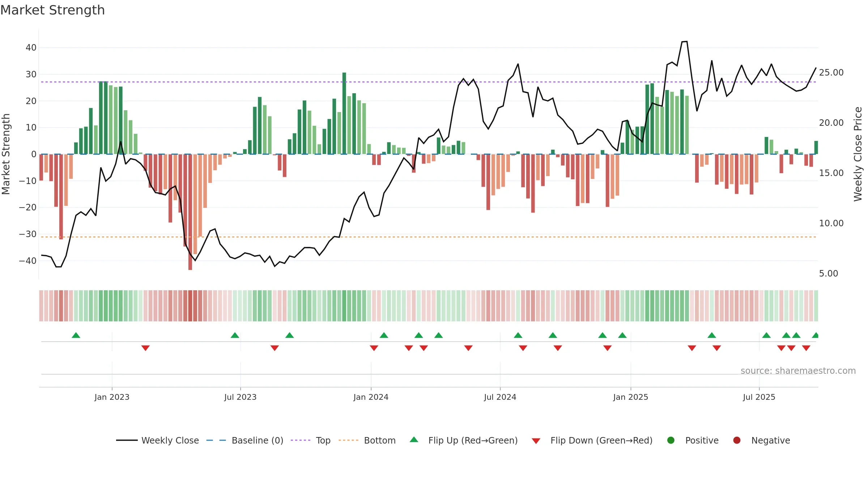Viewport: 868px width, 488px height.
Task: Click the Jul 2024 axis label
Action: pyautogui.click(x=500, y=397)
